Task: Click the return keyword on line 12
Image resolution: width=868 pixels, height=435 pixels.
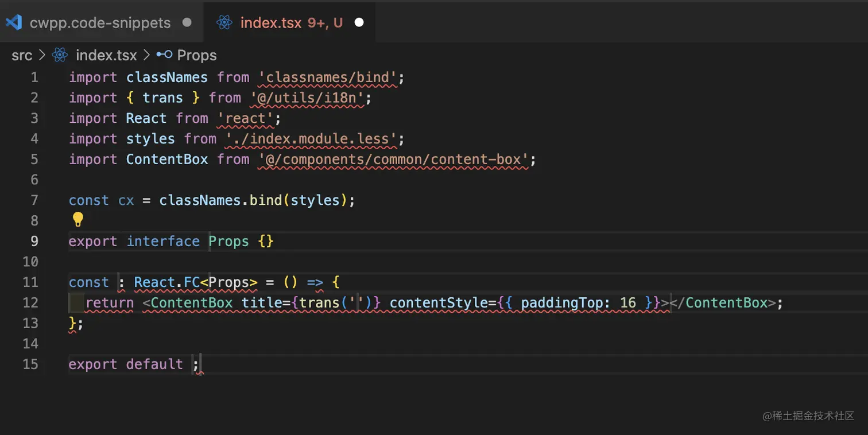Action: click(x=110, y=302)
